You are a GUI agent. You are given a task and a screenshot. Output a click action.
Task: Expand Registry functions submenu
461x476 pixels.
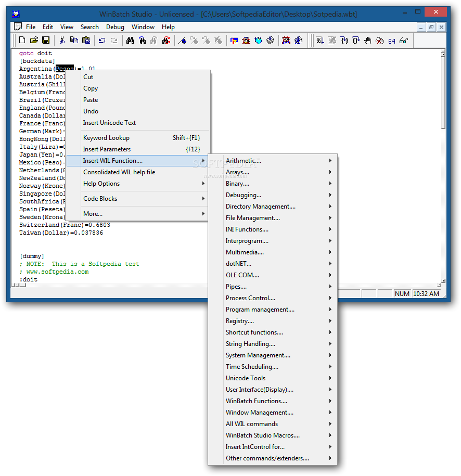[x=273, y=321]
